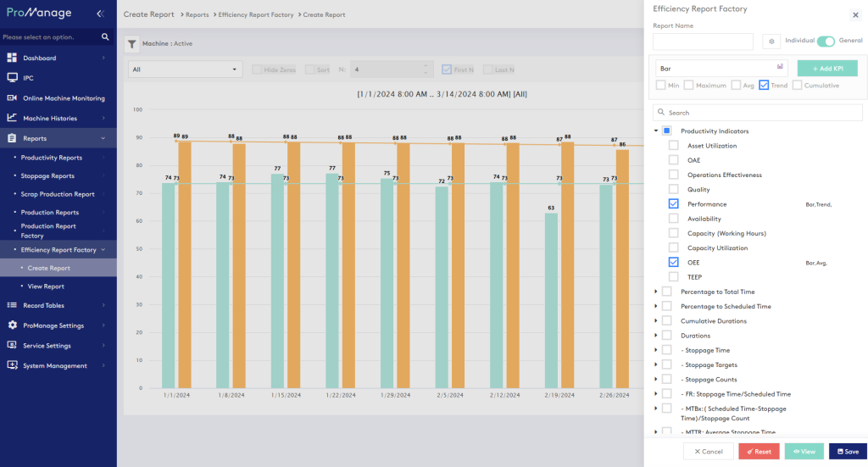The height and width of the screenshot is (467, 868).
Task: Uncheck the Trend checkbox
Action: tap(764, 85)
